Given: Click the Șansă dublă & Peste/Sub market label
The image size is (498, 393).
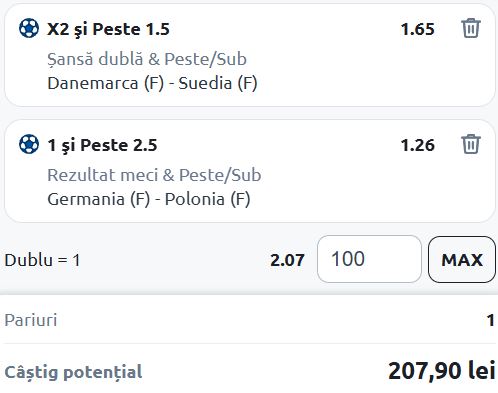Looking at the screenshot, I should 147,59.
